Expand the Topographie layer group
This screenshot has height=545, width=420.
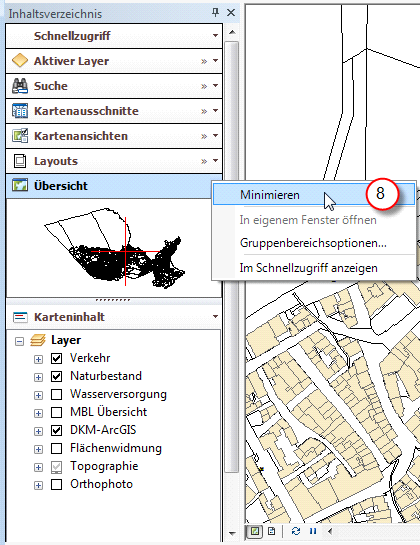pos(38,467)
